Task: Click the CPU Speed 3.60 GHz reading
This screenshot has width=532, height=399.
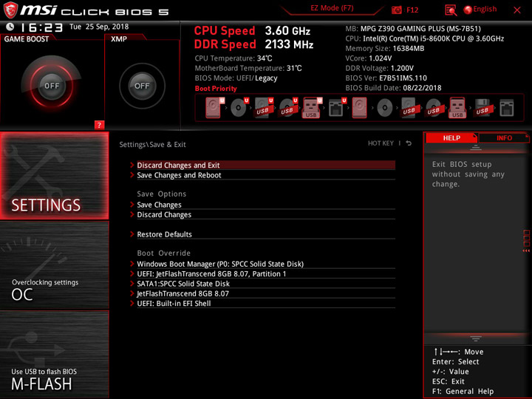Action: [252, 31]
